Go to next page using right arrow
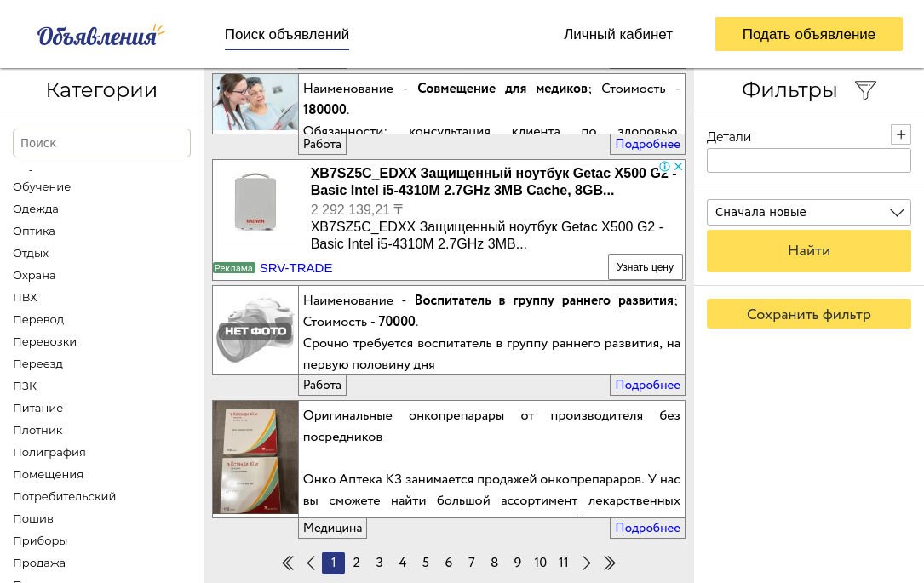 (587, 563)
